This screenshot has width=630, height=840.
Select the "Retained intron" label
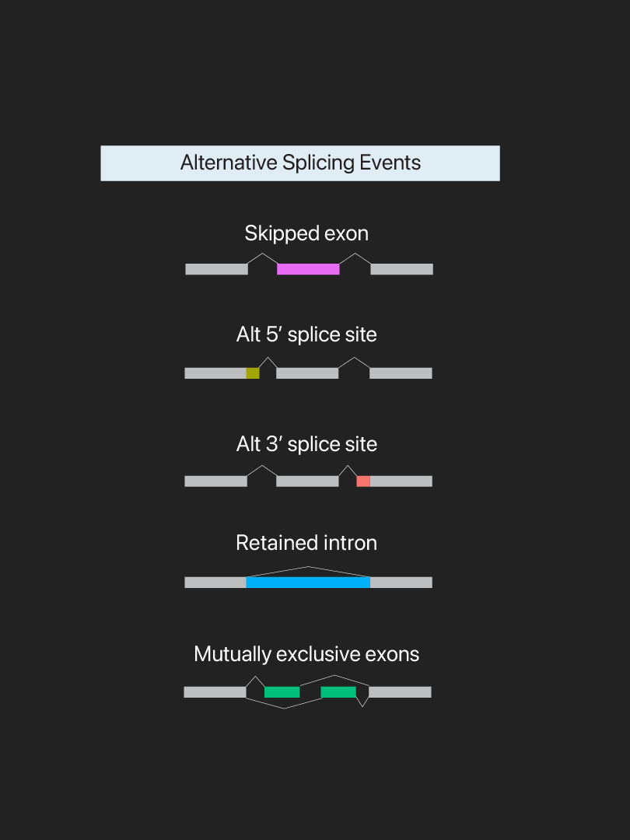(x=306, y=543)
